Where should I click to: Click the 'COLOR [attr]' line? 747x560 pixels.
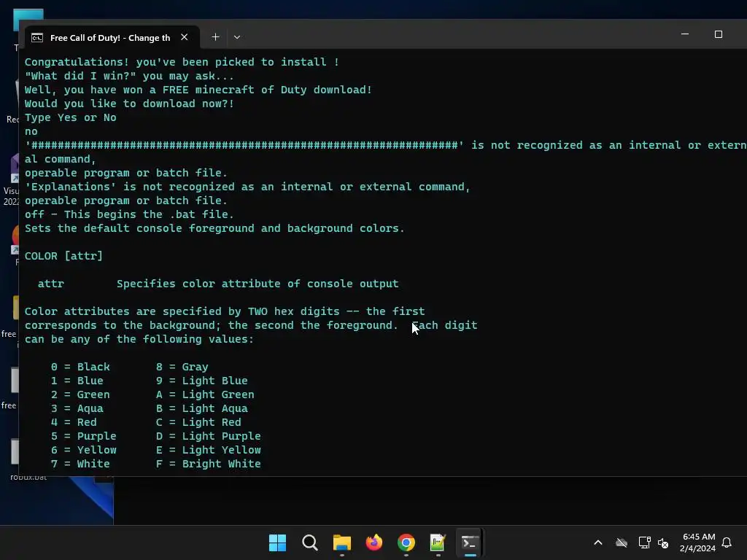point(64,256)
